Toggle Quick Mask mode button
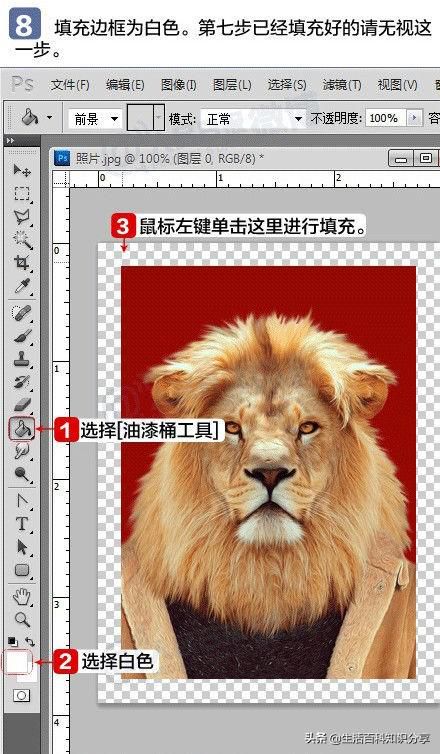This screenshot has height=754, width=440. (22, 695)
